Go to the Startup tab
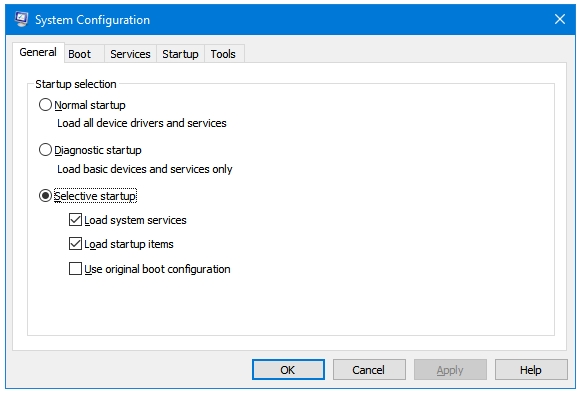585x395 pixels. point(180,54)
